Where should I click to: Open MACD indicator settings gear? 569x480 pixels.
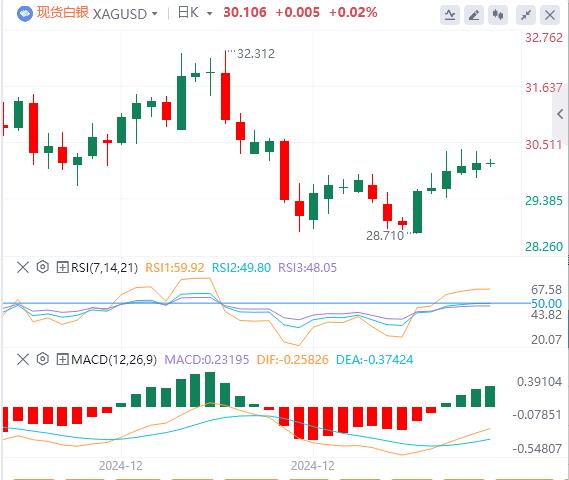[x=43, y=359]
